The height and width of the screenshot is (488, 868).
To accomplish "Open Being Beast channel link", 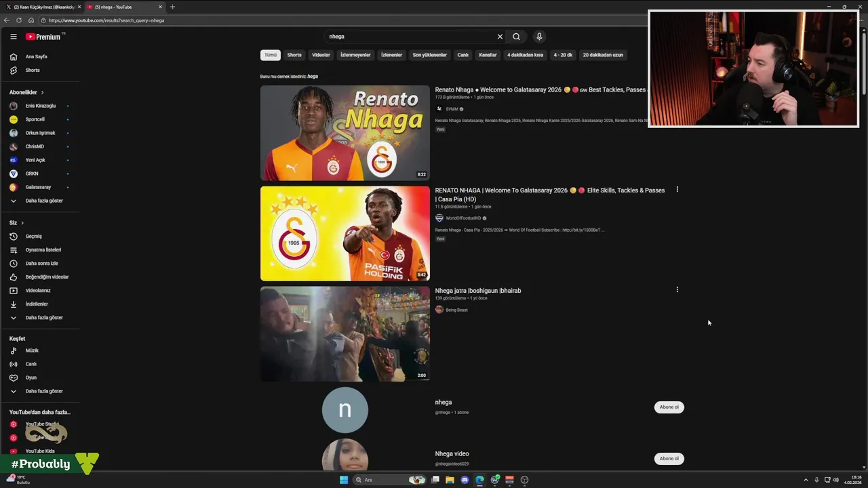I will coord(456,310).
